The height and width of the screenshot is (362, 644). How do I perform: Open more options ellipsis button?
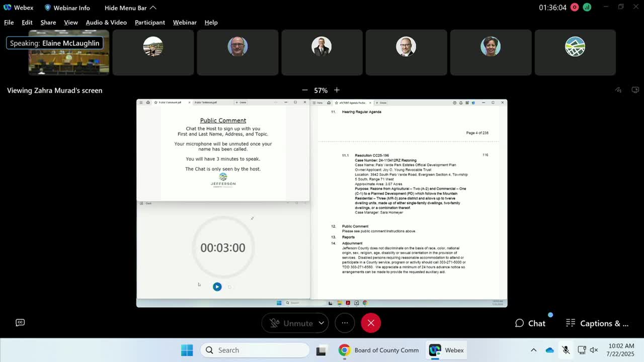coord(345,323)
